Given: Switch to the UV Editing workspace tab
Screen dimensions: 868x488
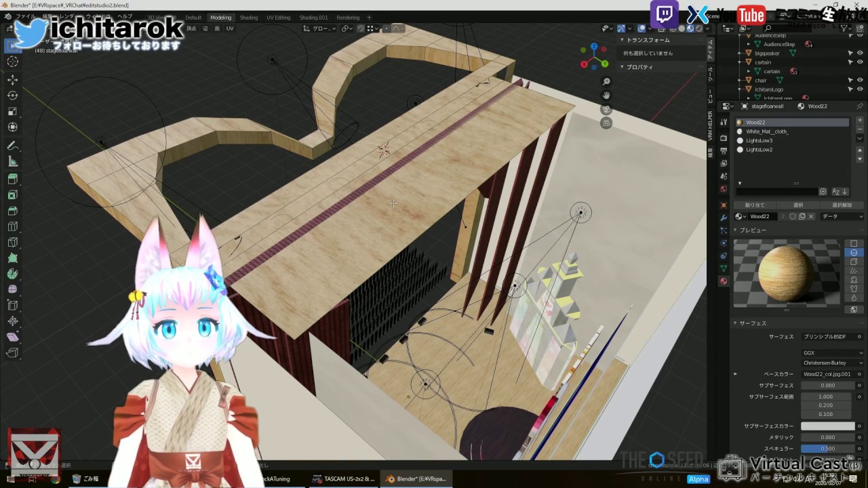Looking at the screenshot, I should (x=278, y=18).
